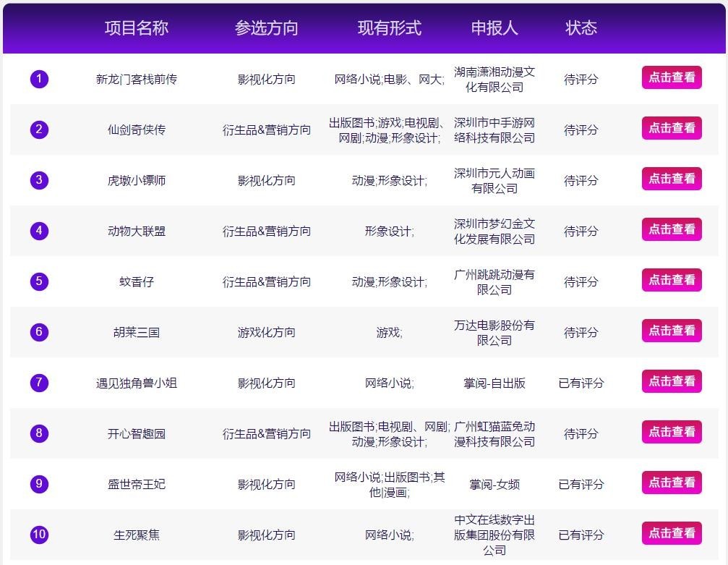Click the number 6 badge
728x565 pixels.
pyautogui.click(x=39, y=332)
